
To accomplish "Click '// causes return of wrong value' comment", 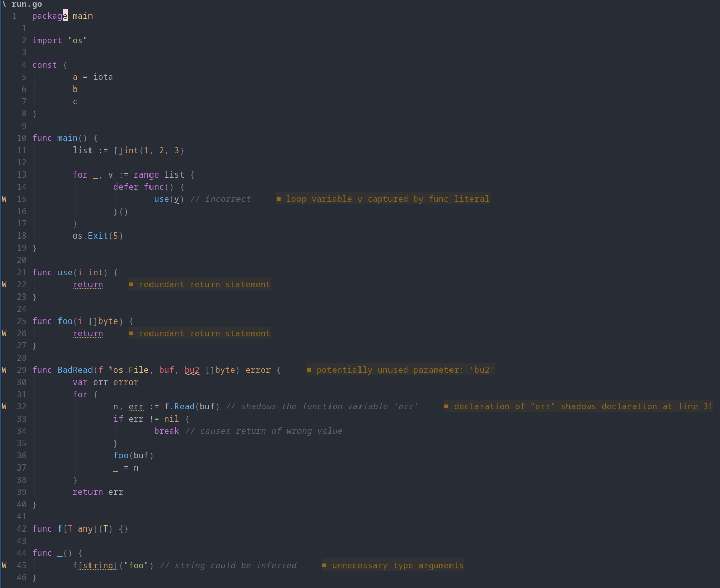I will click(263, 431).
